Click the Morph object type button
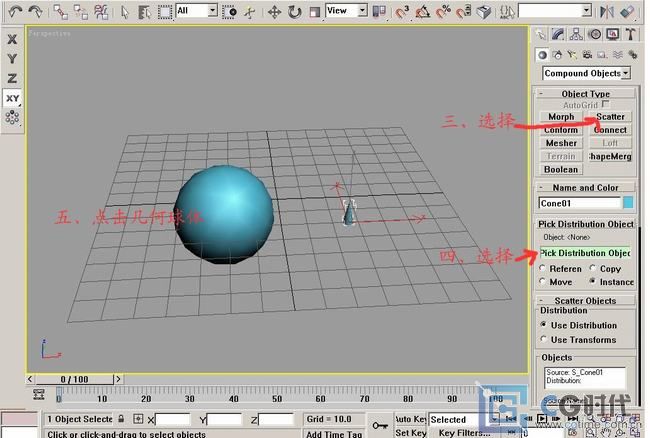650x438 pixels. (561, 117)
